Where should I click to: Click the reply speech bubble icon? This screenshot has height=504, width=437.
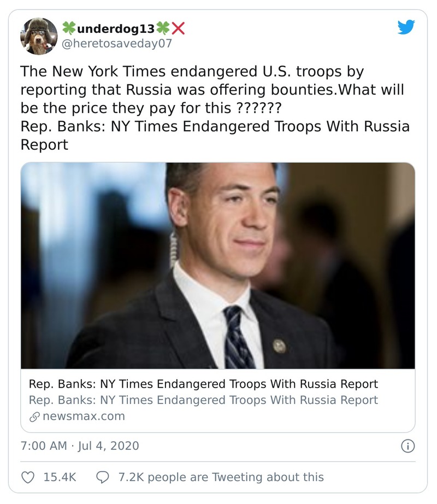click(x=103, y=477)
